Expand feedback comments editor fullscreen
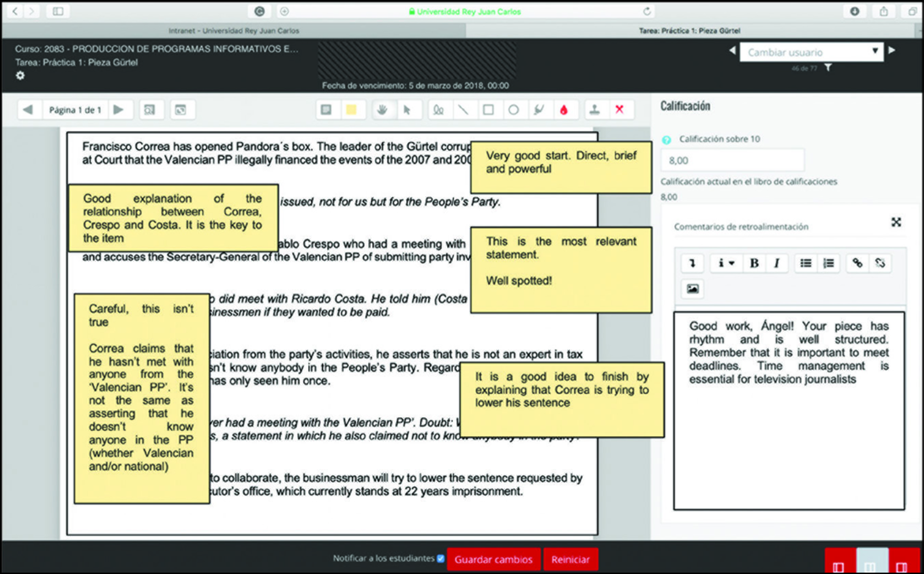924x574 pixels. [x=896, y=222]
